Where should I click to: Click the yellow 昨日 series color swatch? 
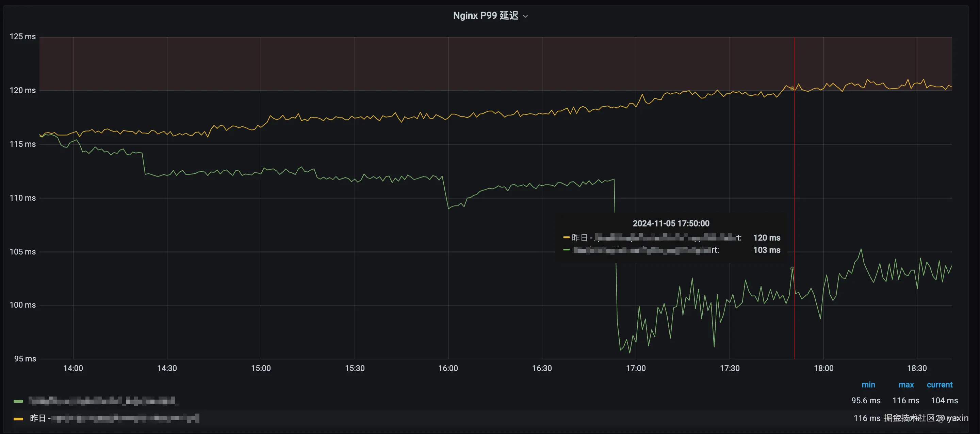coord(18,419)
